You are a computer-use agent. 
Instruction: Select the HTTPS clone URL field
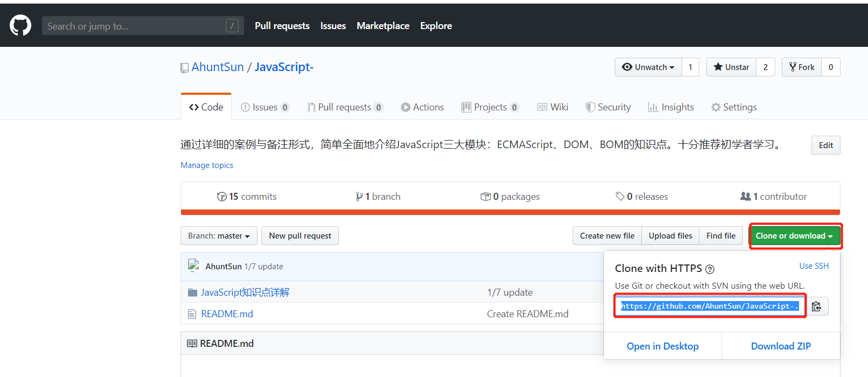click(x=711, y=306)
